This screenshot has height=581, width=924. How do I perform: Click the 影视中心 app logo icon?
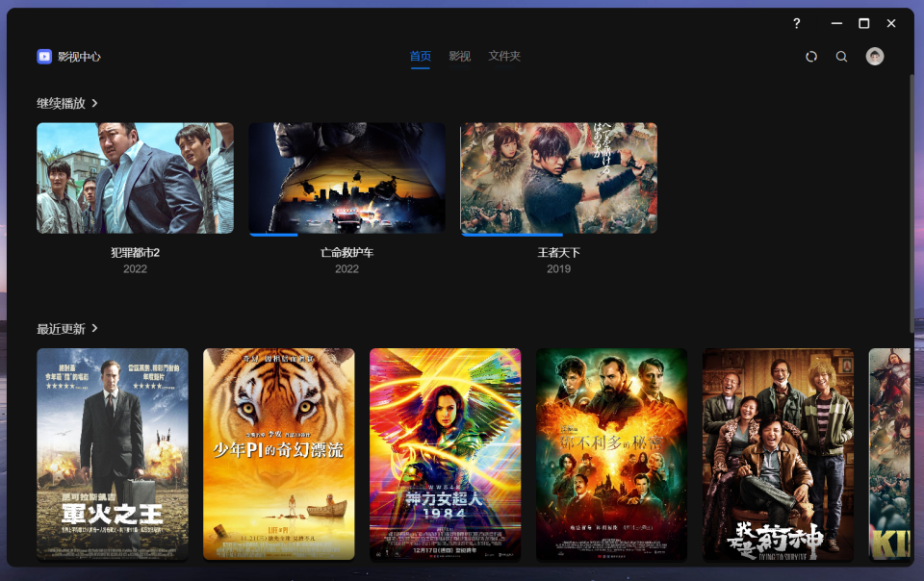(x=44, y=57)
